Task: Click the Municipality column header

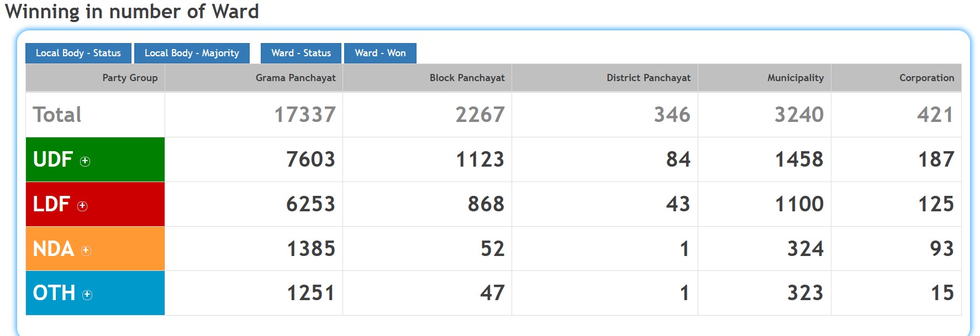Action: [x=795, y=78]
